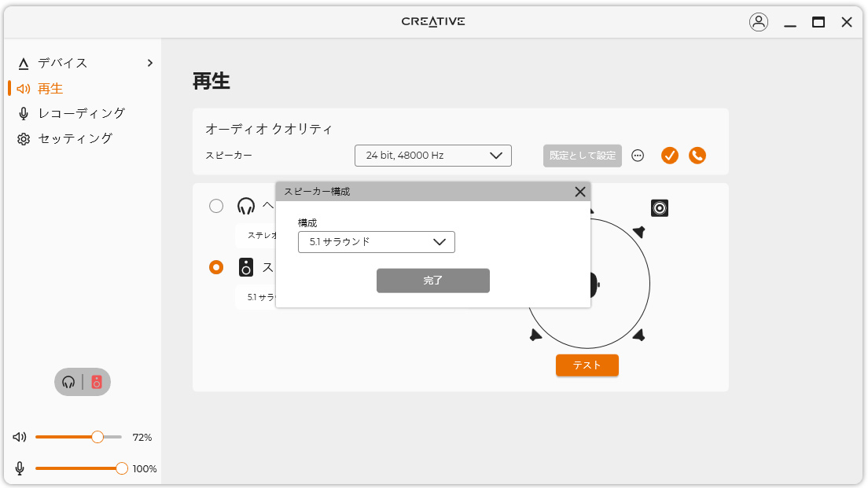Open the 5.1 サラウンド configuration dropdown
The image size is (868, 488).
(377, 242)
